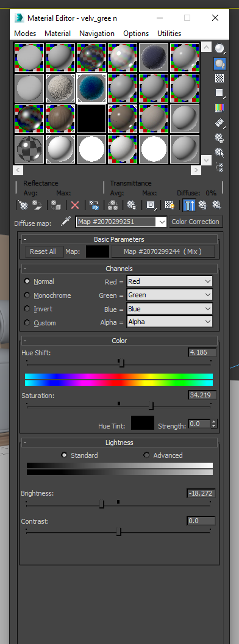Click the Go Forward to Sibling icon
Screen dimensions: 239x644
point(216,205)
